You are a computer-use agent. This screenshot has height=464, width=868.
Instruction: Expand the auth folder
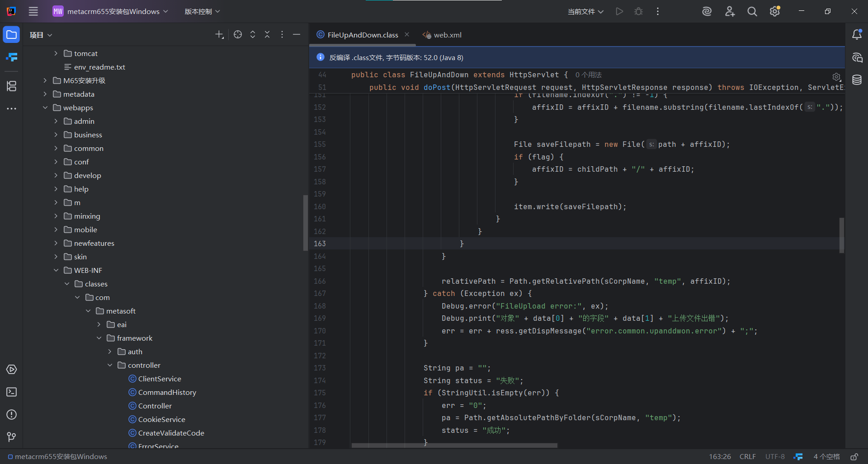110,352
